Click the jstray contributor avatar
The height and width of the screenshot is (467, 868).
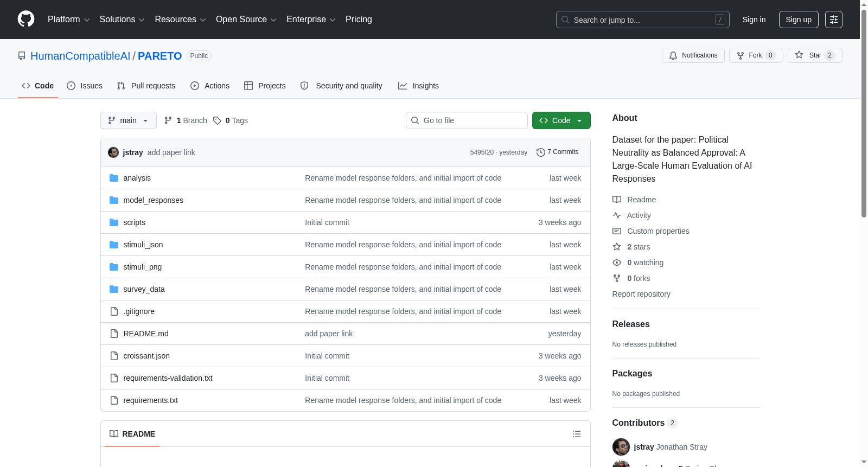click(x=621, y=447)
